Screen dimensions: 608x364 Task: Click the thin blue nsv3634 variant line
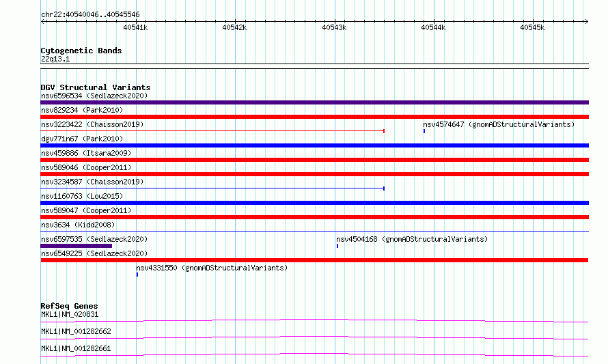[314, 232]
